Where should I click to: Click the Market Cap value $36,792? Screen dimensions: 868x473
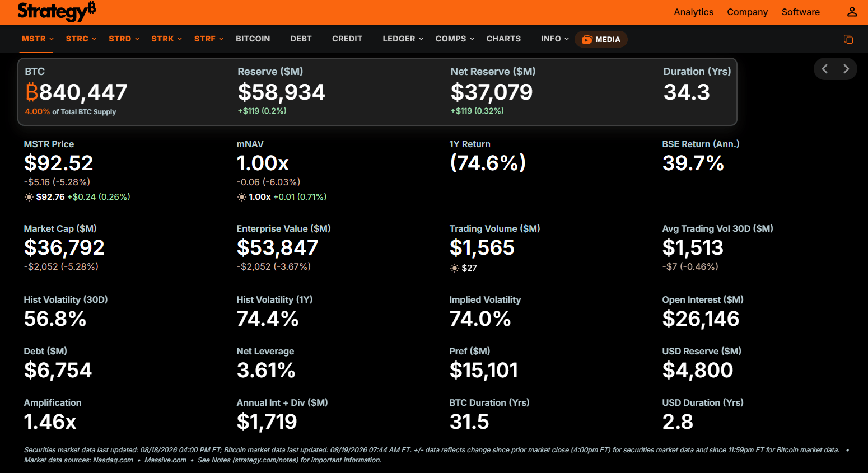64,247
